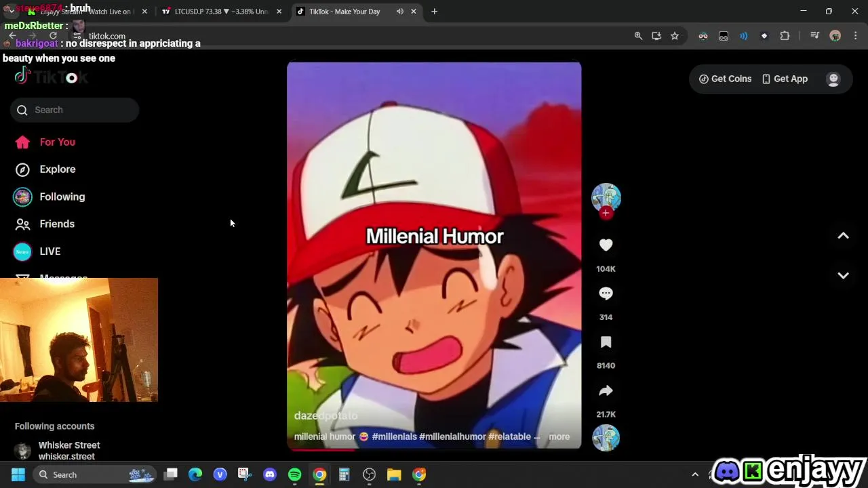This screenshot has width=868, height=488.
Task: Click the install app icon in address bar
Action: (x=656, y=36)
